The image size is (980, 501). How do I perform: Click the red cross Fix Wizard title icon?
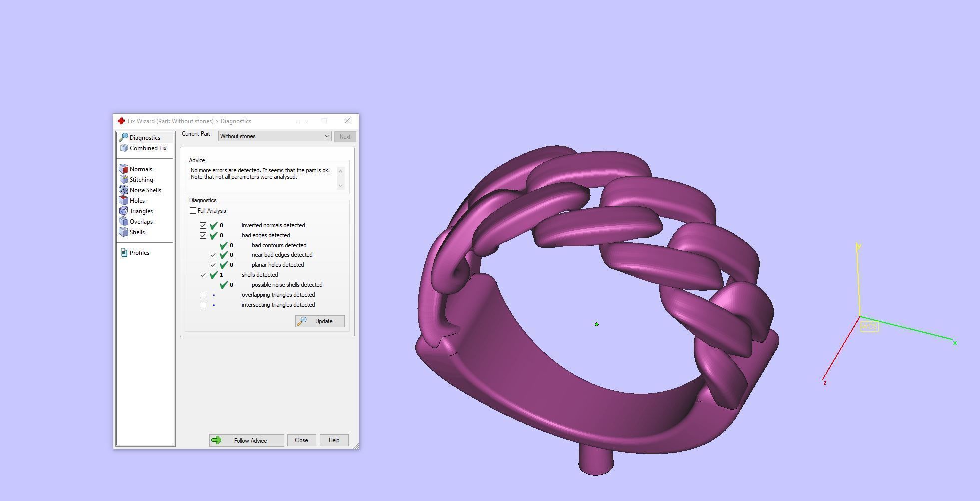click(121, 121)
